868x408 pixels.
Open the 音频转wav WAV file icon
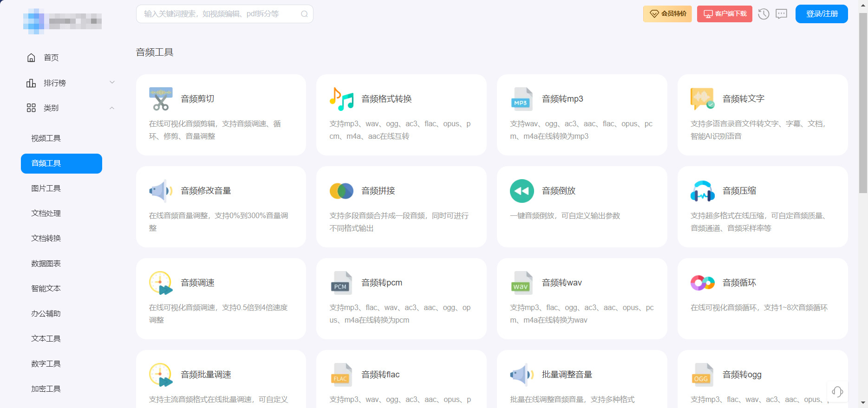click(x=522, y=283)
